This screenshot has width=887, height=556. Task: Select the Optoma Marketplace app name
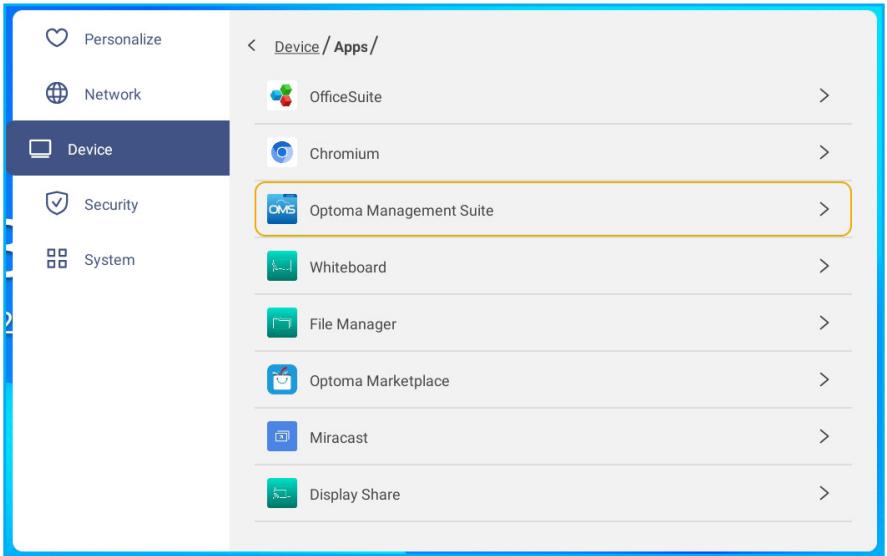pyautogui.click(x=380, y=381)
